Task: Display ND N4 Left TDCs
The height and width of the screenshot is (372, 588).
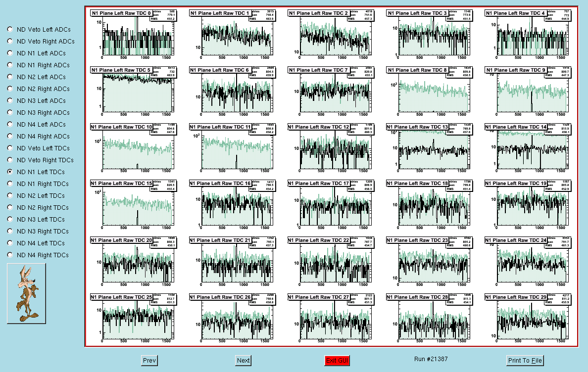Action: [x=10, y=243]
